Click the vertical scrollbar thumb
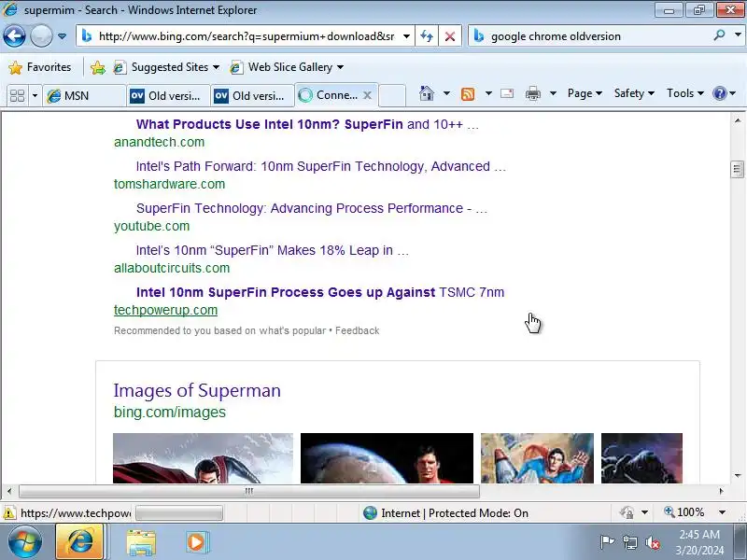 [x=737, y=169]
